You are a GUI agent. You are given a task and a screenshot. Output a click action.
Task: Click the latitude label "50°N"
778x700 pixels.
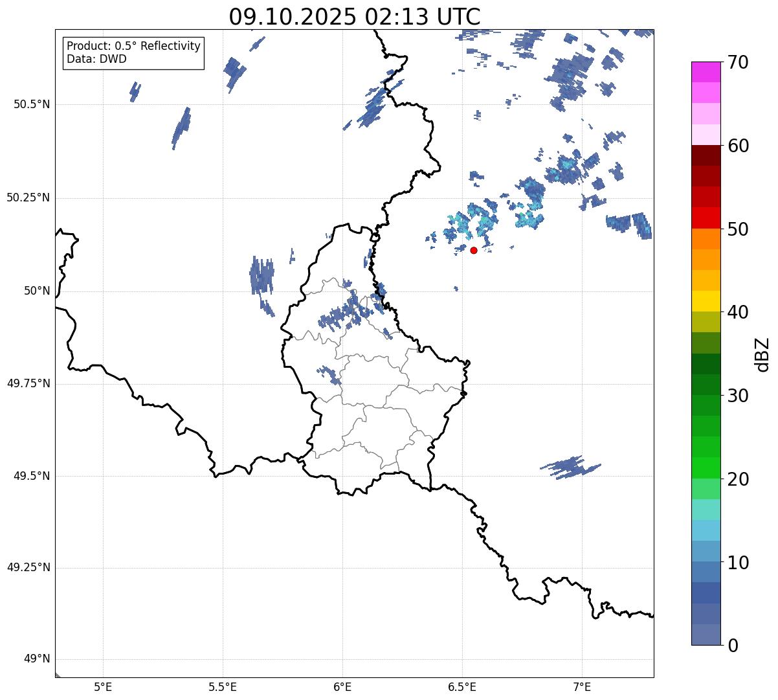click(x=37, y=291)
